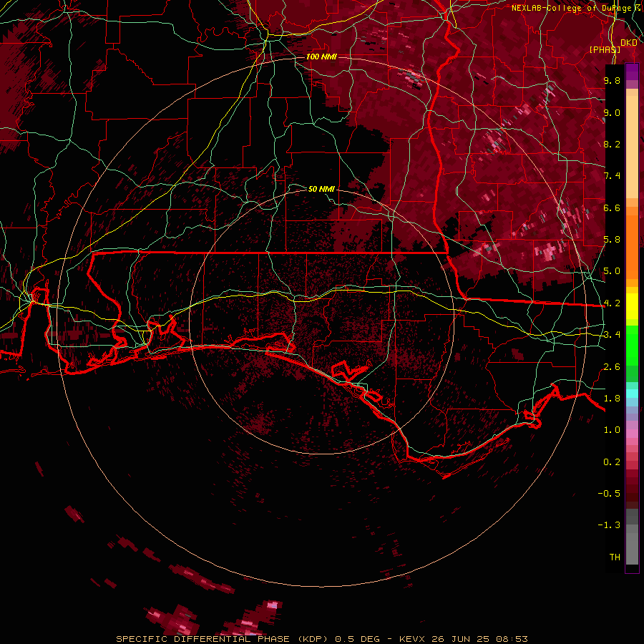
Task: Pick the cyan band of color scale
Action: click(632, 394)
